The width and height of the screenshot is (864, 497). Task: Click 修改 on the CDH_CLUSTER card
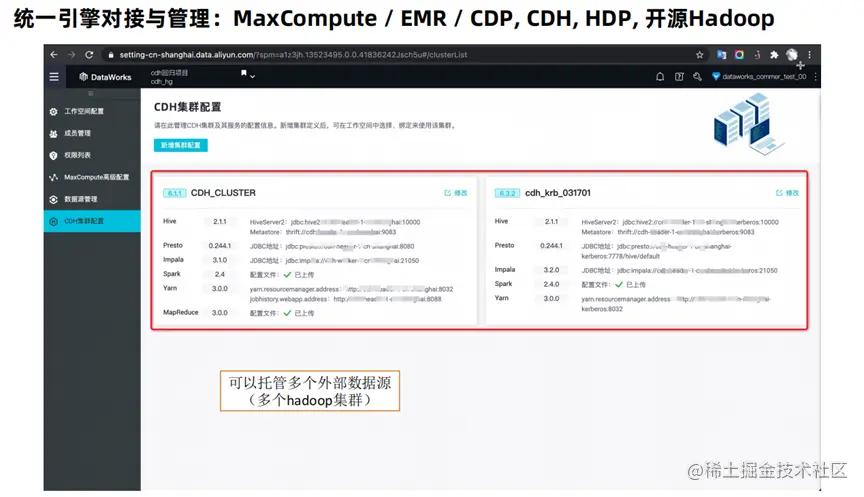pos(456,193)
